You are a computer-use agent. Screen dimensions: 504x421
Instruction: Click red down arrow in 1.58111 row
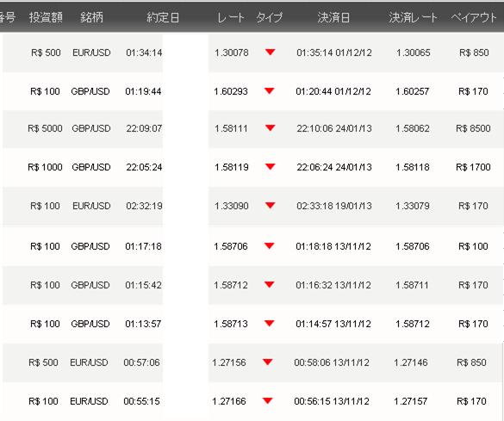[270, 127]
